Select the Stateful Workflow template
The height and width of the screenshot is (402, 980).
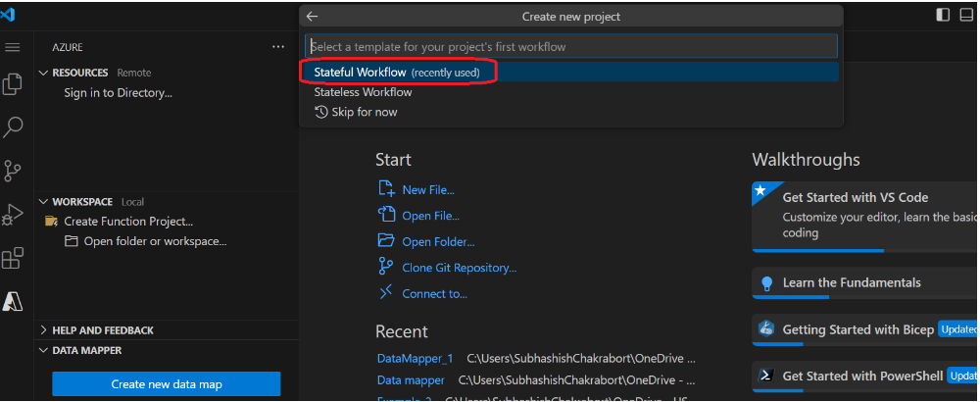[x=570, y=72]
